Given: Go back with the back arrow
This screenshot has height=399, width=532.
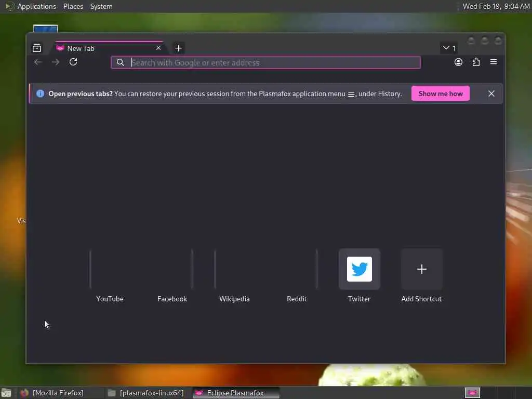Looking at the screenshot, I should click(38, 62).
